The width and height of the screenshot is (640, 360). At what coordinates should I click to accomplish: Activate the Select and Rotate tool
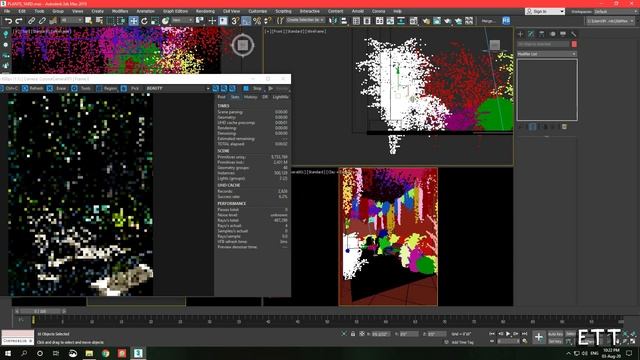click(144, 20)
